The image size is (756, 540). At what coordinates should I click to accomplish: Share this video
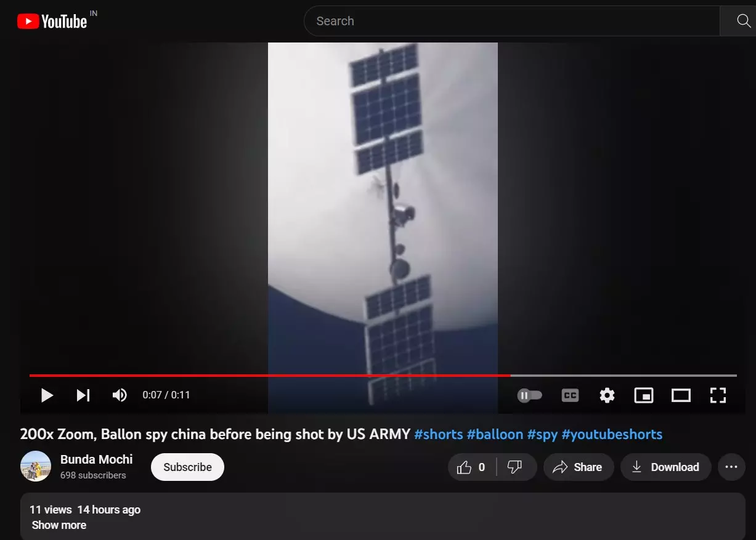pos(578,467)
